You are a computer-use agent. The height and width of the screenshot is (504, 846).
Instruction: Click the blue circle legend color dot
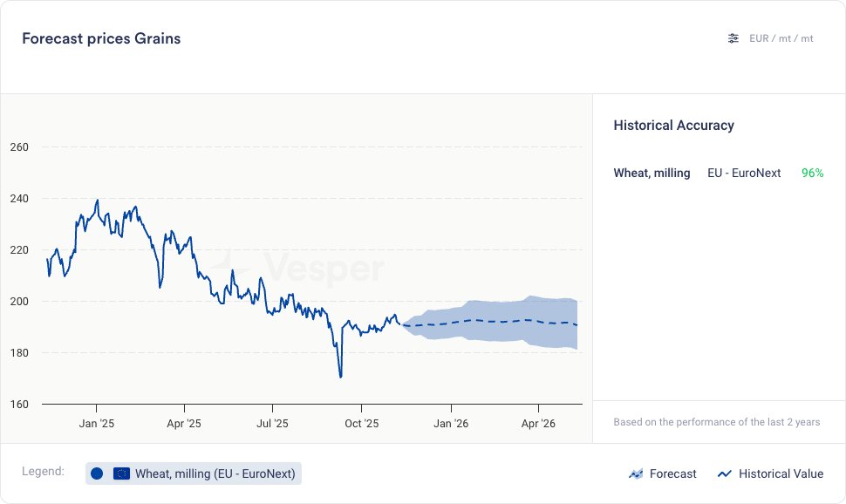click(x=97, y=473)
